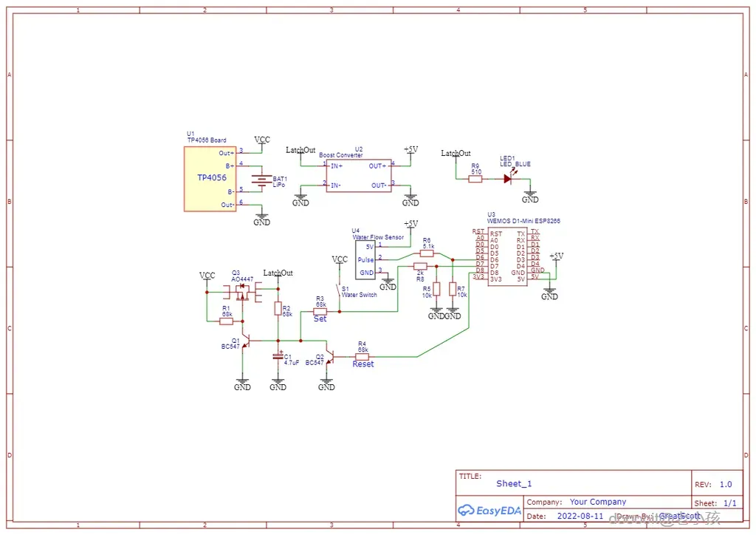The width and height of the screenshot is (756, 535).
Task: Click 'Sheet_1' title text
Action: (514, 483)
